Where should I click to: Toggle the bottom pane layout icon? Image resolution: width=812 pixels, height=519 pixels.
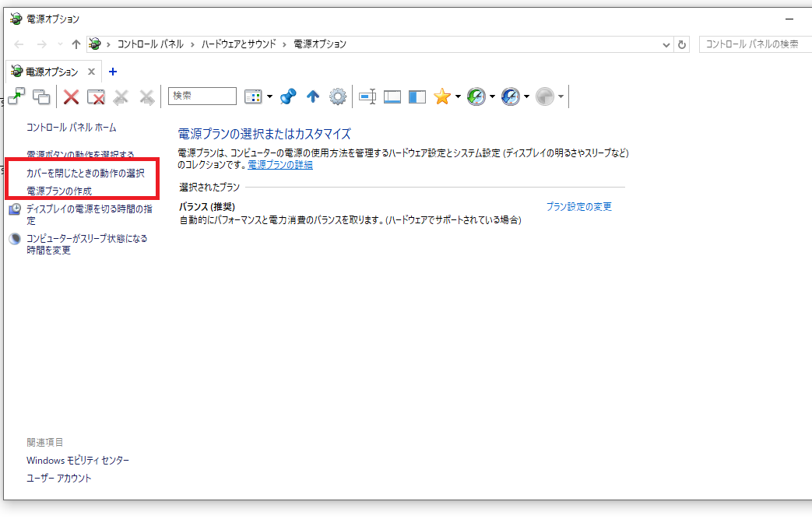[x=392, y=96]
